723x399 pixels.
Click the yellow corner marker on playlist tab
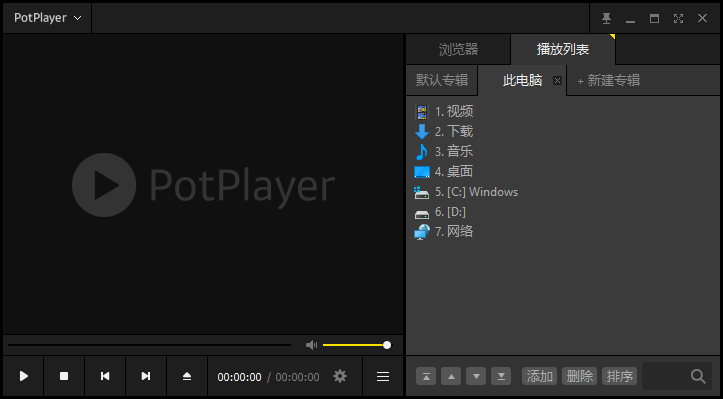point(612,36)
